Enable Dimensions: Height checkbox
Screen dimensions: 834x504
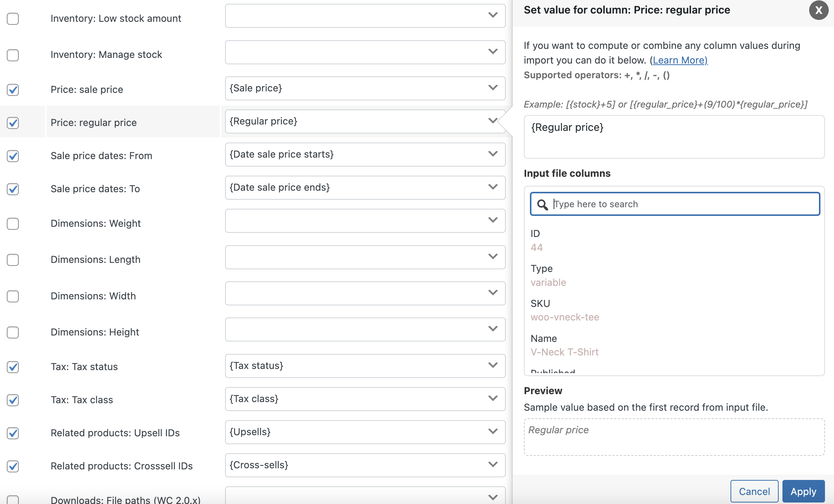click(13, 332)
